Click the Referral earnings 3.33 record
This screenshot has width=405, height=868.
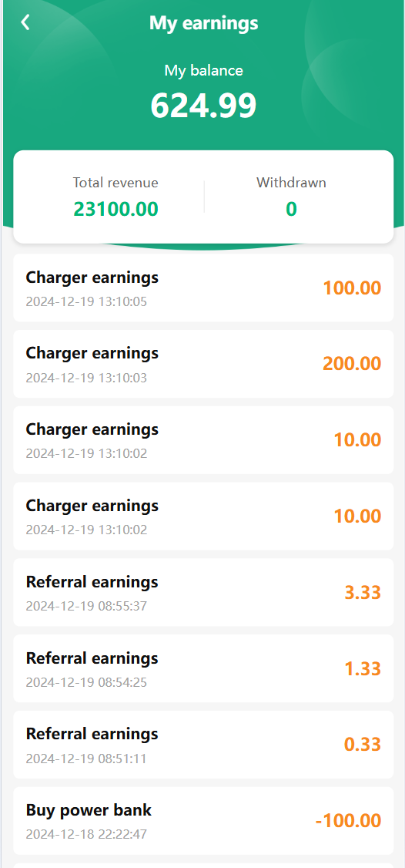pyautogui.click(x=203, y=592)
